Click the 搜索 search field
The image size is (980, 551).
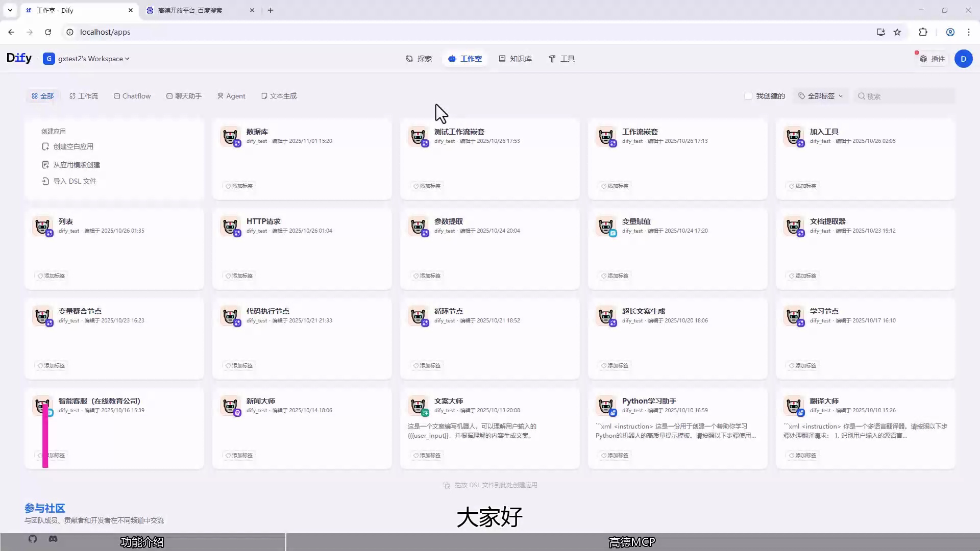pyautogui.click(x=904, y=96)
